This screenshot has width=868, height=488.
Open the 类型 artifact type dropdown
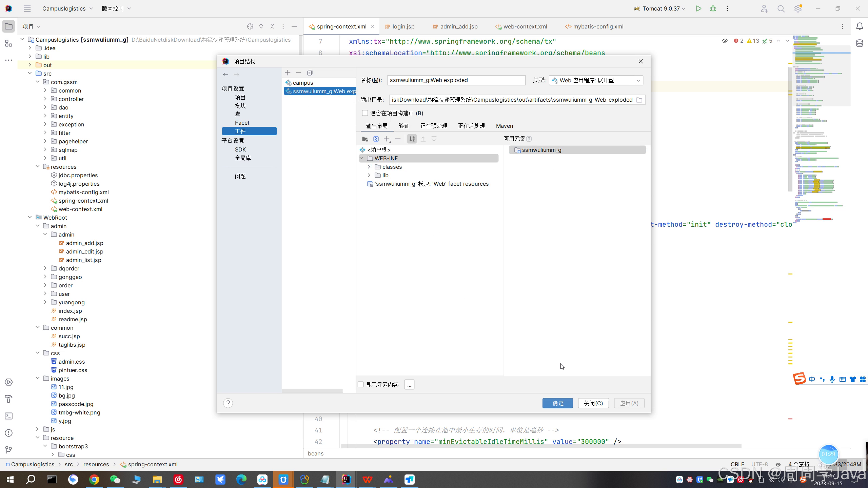[x=596, y=80]
